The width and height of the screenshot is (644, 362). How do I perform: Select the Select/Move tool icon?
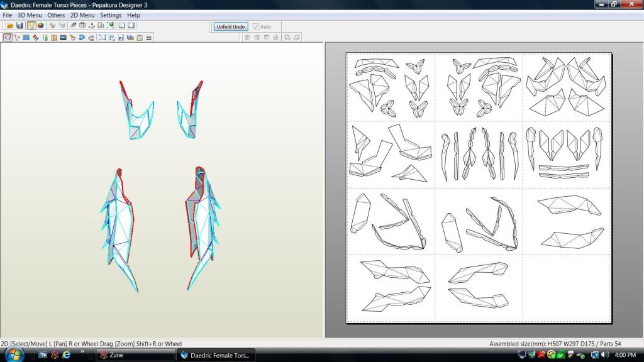pyautogui.click(x=8, y=37)
